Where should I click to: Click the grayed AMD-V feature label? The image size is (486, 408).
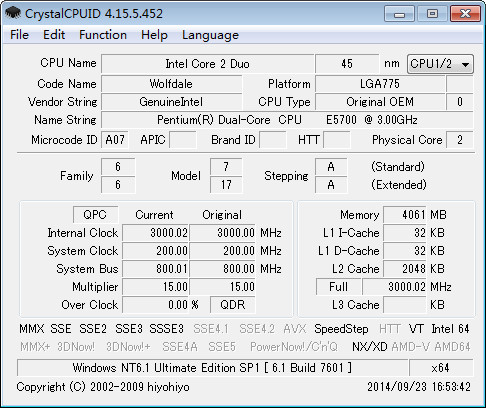(411, 347)
